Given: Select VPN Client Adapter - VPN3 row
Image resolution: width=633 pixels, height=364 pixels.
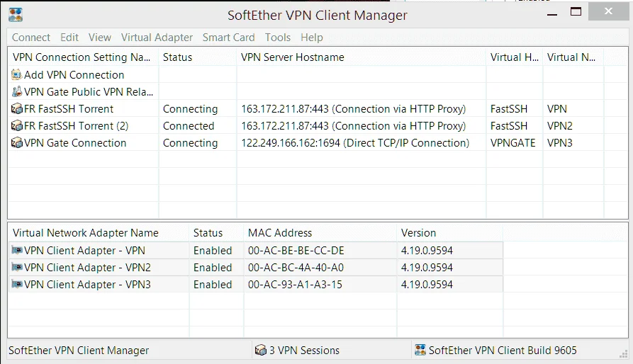Looking at the screenshot, I should [256, 284].
